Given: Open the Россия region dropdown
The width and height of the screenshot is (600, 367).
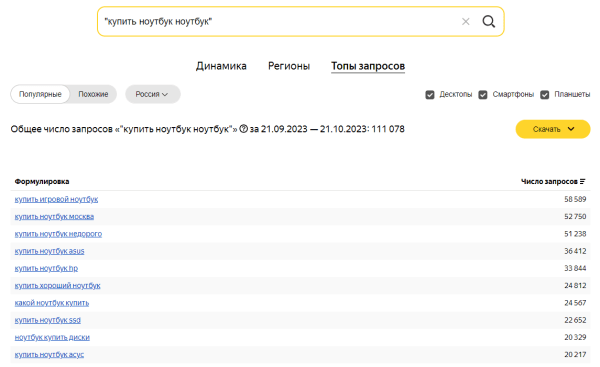Looking at the screenshot, I should tap(152, 94).
